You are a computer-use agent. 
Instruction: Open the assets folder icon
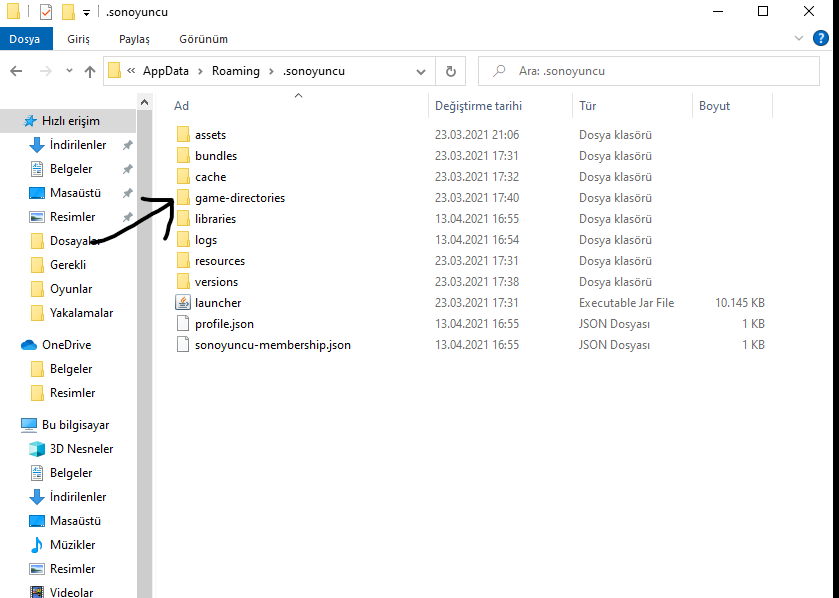(183, 134)
